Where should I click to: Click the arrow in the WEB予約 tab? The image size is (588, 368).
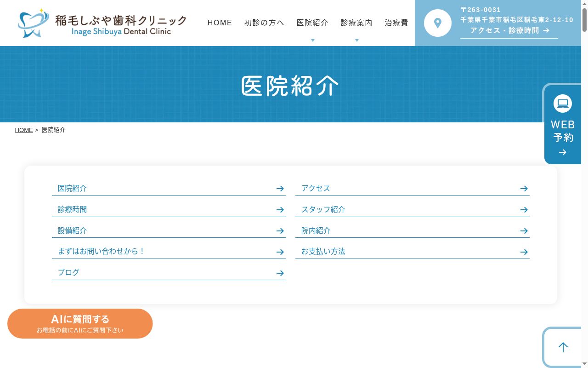[563, 152]
